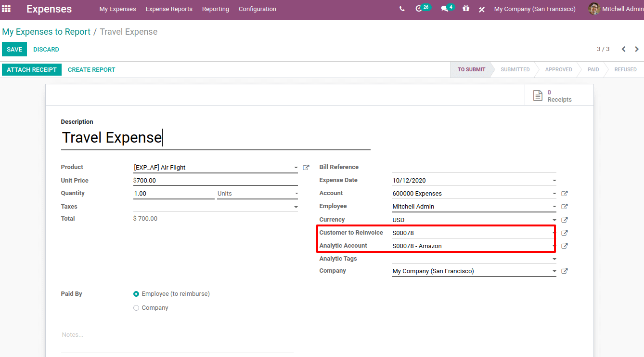Expand the Account dropdown arrow
This screenshot has height=357, width=644.
554,194
